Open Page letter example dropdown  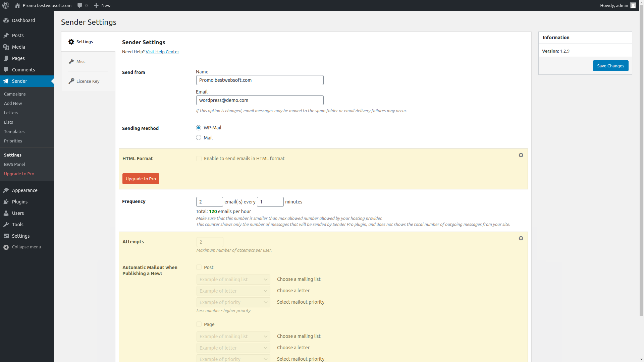(x=233, y=348)
